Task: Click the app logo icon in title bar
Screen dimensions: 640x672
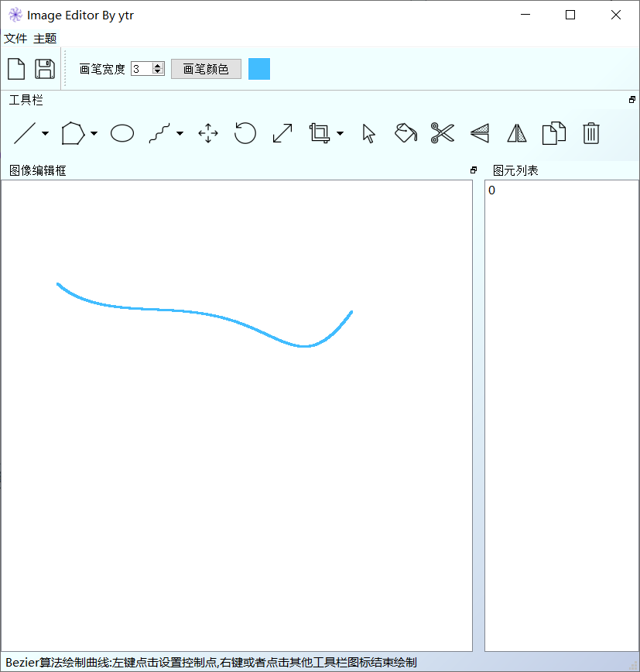Action: pyautogui.click(x=15, y=15)
